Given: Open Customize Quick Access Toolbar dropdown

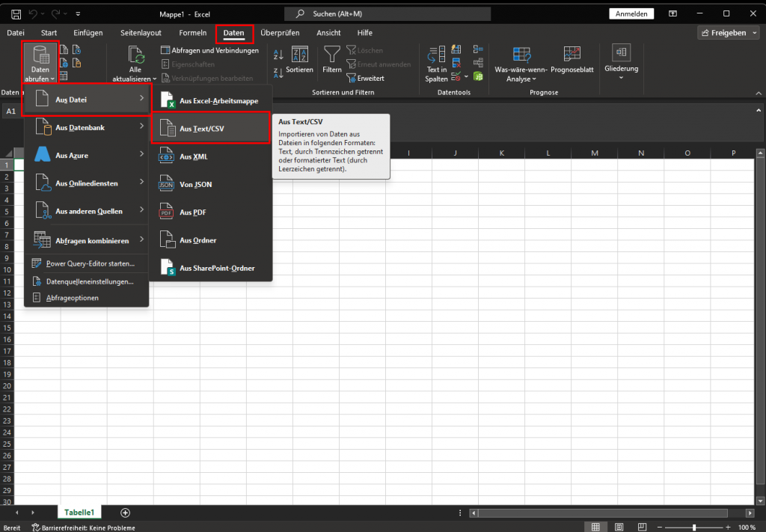Looking at the screenshot, I should 78,14.
